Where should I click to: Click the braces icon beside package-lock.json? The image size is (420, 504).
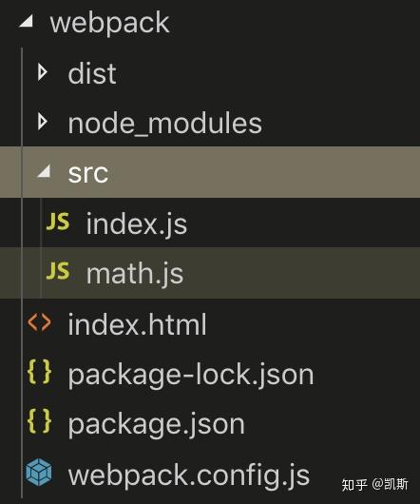click(x=39, y=372)
